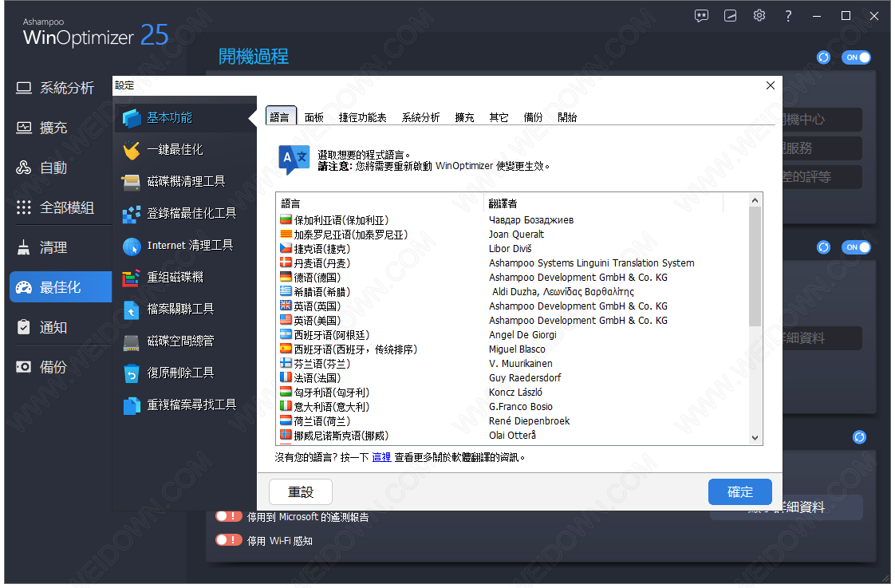Click the 語言 column header
This screenshot has width=895, height=588.
(x=380, y=203)
